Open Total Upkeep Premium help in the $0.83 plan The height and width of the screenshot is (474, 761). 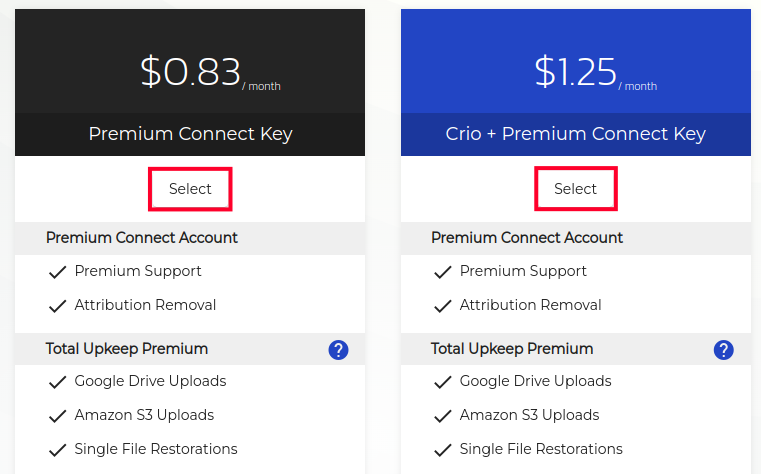pyautogui.click(x=338, y=350)
